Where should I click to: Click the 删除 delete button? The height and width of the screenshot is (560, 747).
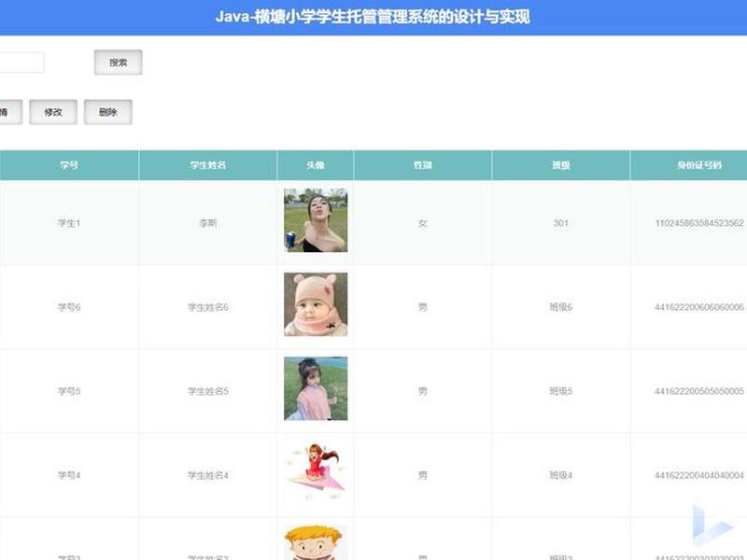pyautogui.click(x=108, y=112)
